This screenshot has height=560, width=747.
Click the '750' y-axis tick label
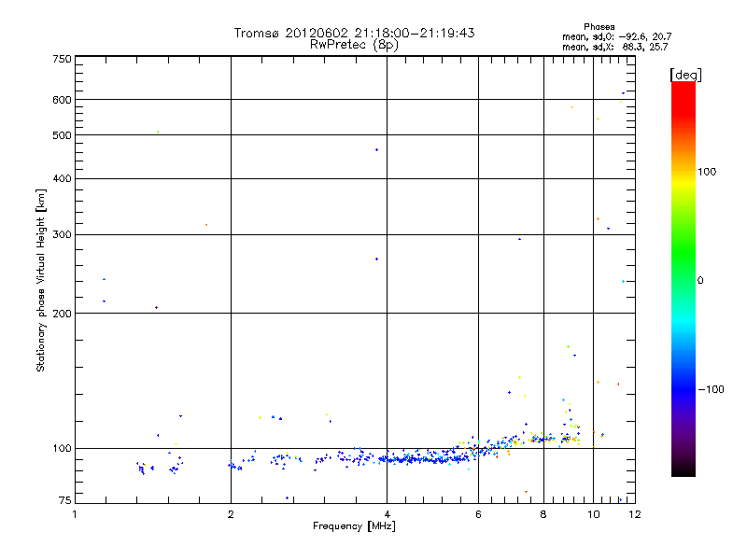point(63,59)
